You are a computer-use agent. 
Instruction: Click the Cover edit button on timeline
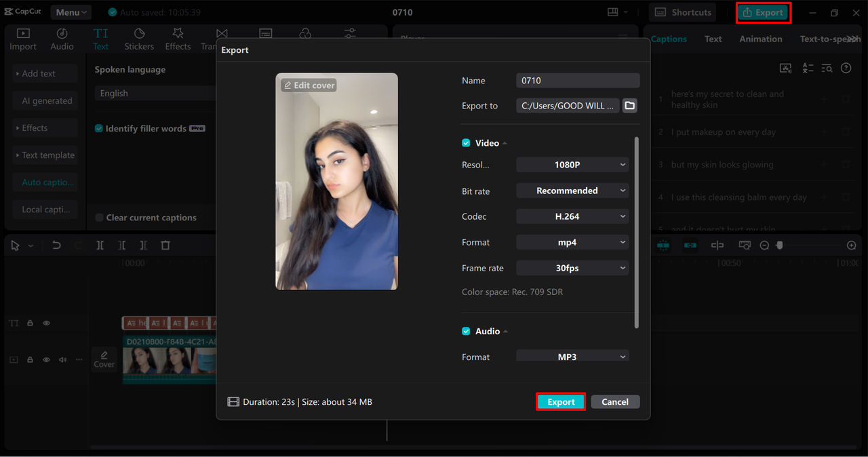(x=104, y=359)
